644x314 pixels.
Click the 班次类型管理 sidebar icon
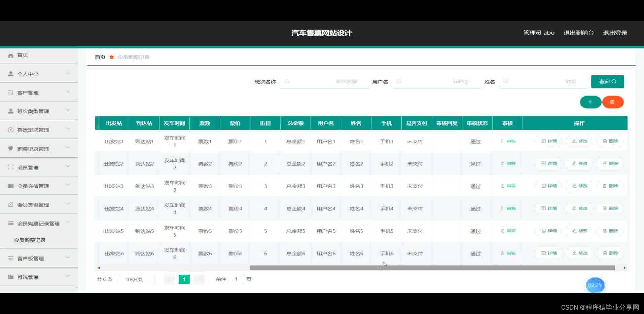pos(11,111)
